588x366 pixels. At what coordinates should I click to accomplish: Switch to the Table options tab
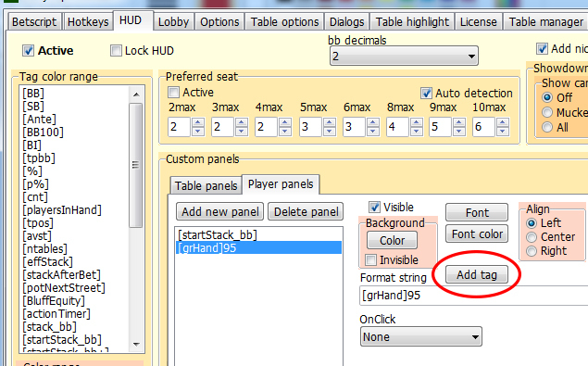pyautogui.click(x=284, y=21)
